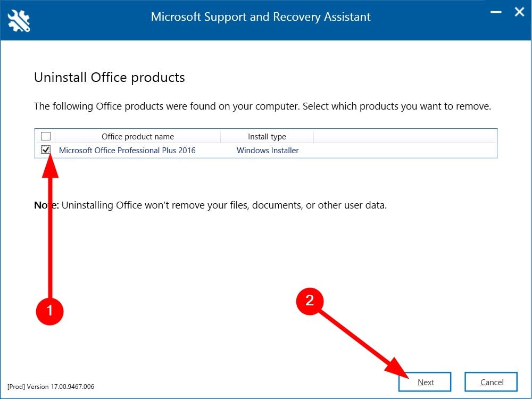
Task: Select the Microsoft Office Professional Plus 2016 name
Action: point(127,151)
